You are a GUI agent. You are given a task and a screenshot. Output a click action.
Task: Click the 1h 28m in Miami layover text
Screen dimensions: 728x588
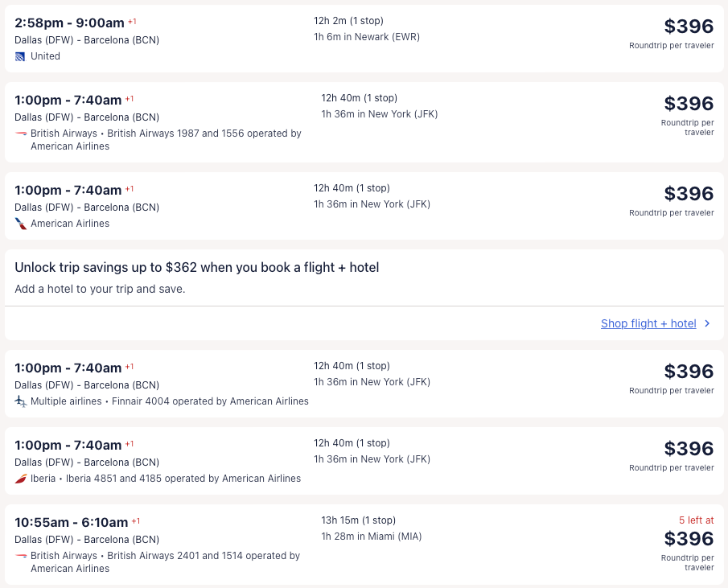click(371, 537)
